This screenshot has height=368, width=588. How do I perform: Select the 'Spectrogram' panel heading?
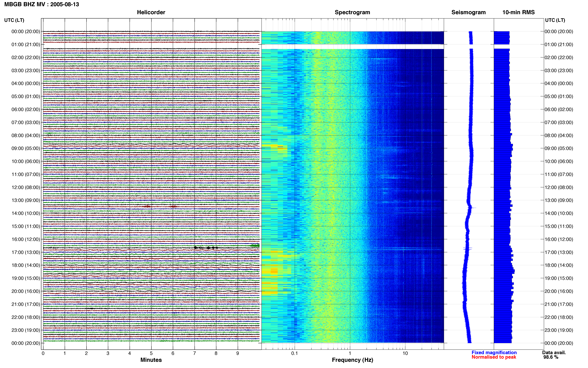pyautogui.click(x=352, y=12)
